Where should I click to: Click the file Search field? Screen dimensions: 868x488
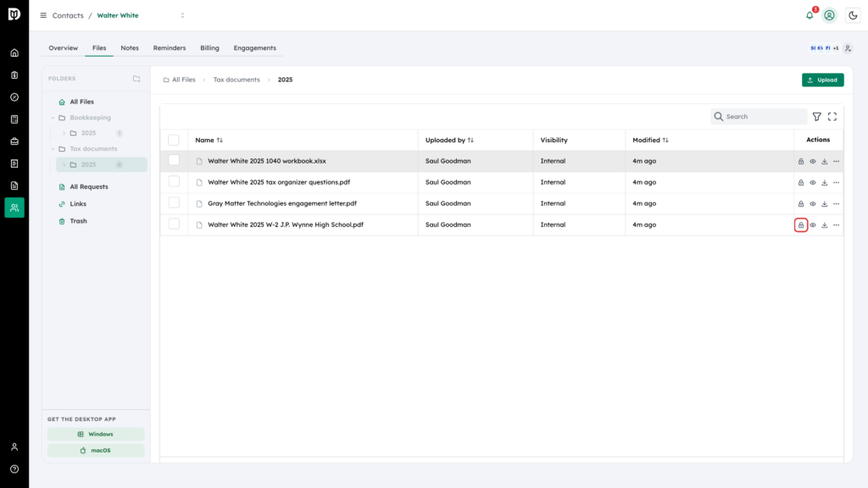tap(759, 117)
